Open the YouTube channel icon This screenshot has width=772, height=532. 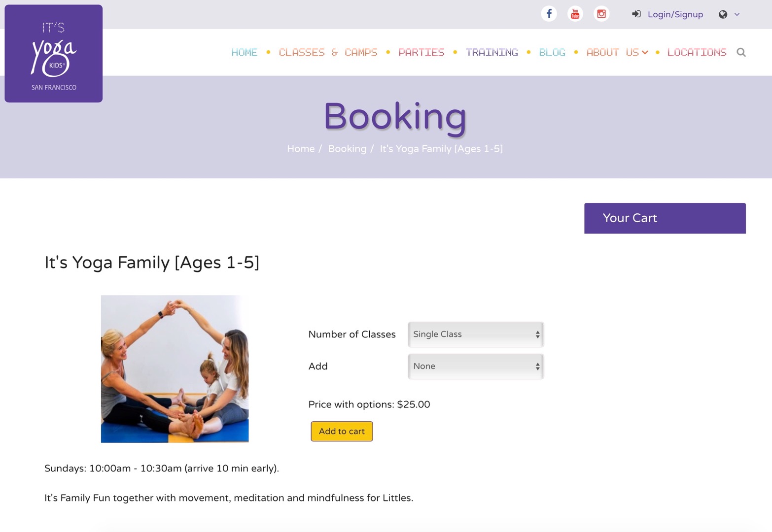575,14
